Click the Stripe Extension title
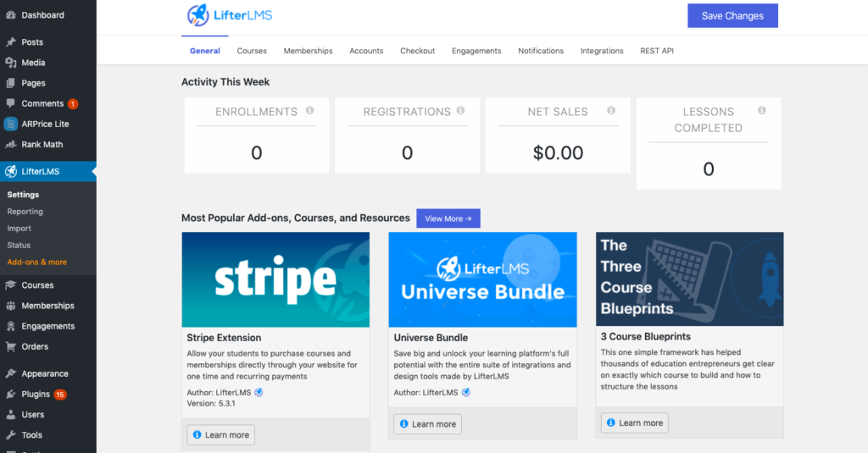This screenshot has height=453, width=868. [224, 338]
